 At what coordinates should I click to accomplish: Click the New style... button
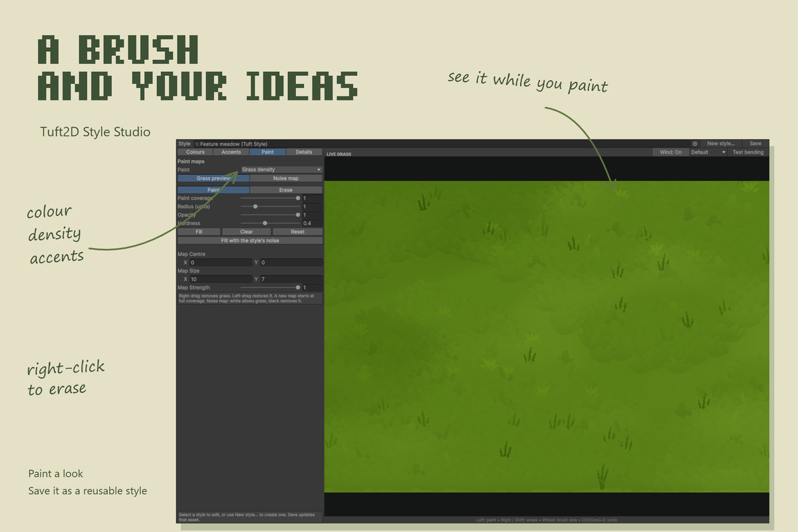click(x=721, y=144)
